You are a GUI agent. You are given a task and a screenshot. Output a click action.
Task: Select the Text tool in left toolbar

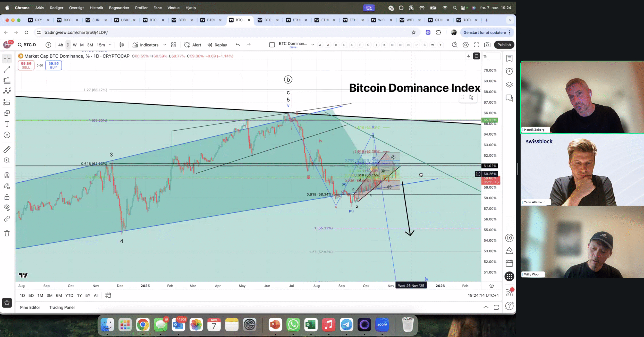[7, 124]
